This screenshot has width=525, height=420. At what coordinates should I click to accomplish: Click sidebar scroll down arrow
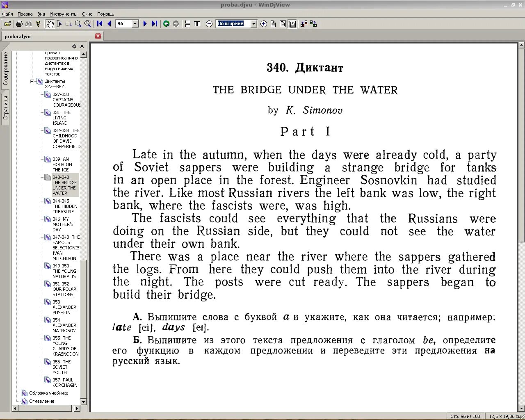click(84, 402)
